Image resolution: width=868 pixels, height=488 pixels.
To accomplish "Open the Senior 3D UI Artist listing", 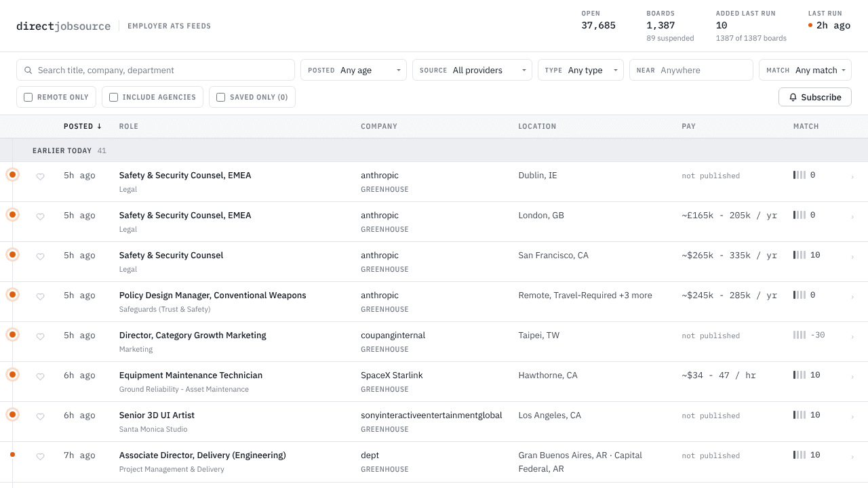I will click(x=157, y=415).
